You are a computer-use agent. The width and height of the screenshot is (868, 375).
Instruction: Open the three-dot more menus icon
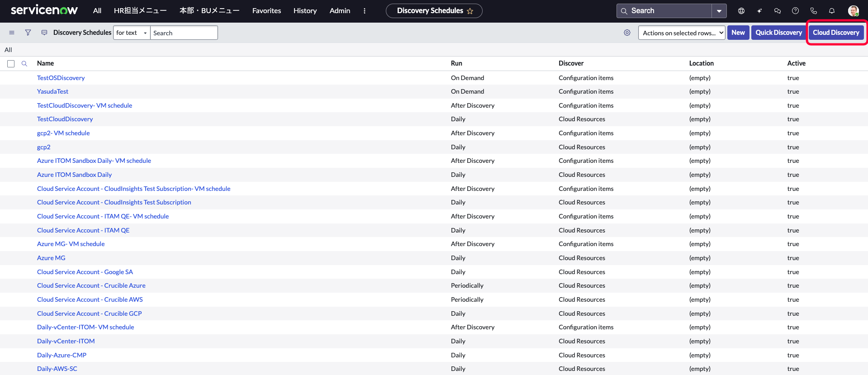tap(365, 11)
